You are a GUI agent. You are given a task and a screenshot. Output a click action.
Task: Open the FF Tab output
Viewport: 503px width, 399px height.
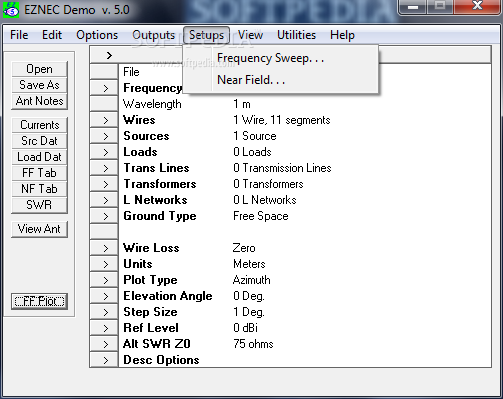[x=39, y=173]
